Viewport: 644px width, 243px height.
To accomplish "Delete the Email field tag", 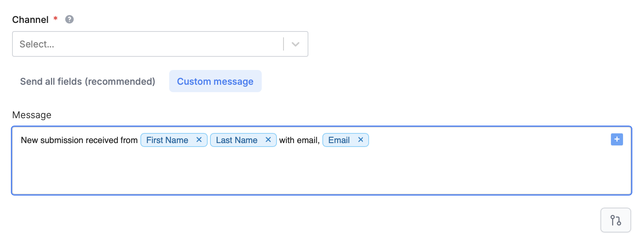I will coord(360,140).
